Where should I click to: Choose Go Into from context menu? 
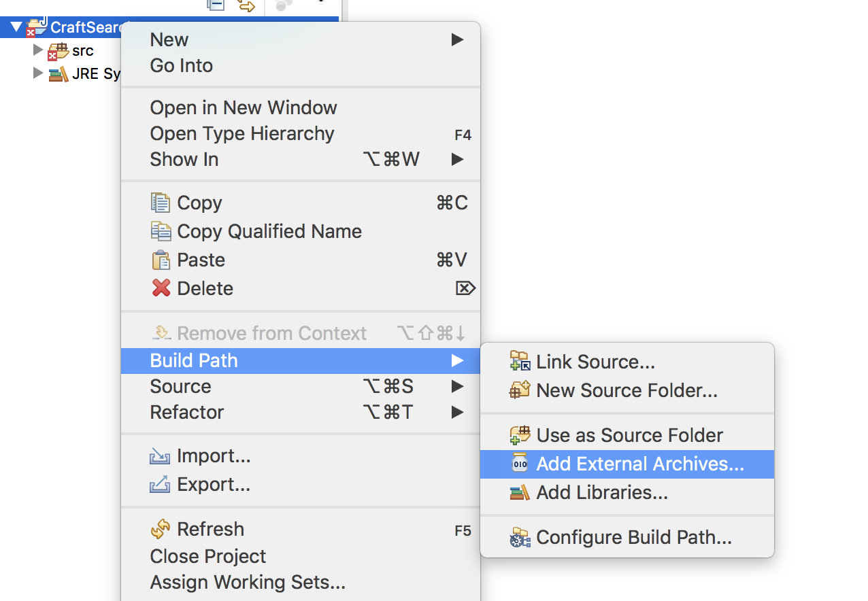click(x=181, y=65)
